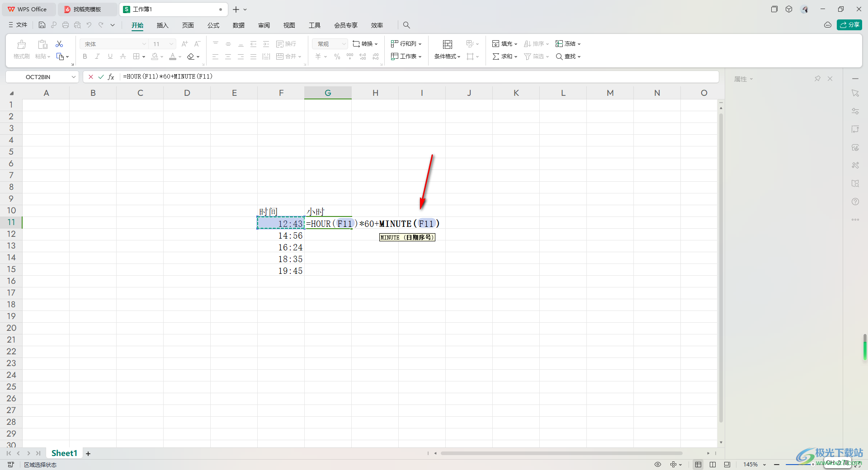868x470 pixels.
Task: Click the zoom-out minus button
Action: tap(777, 465)
